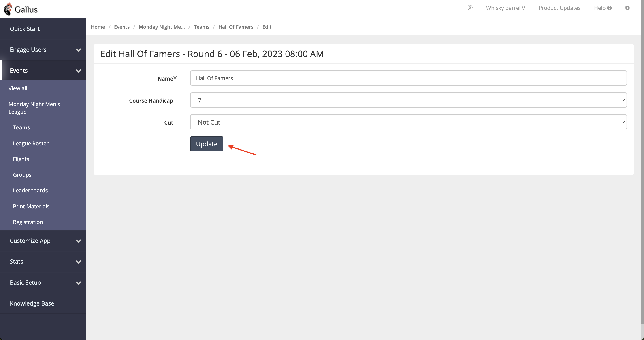The image size is (644, 340).
Task: Expand the Basic Setup chevron
Action: (x=79, y=283)
